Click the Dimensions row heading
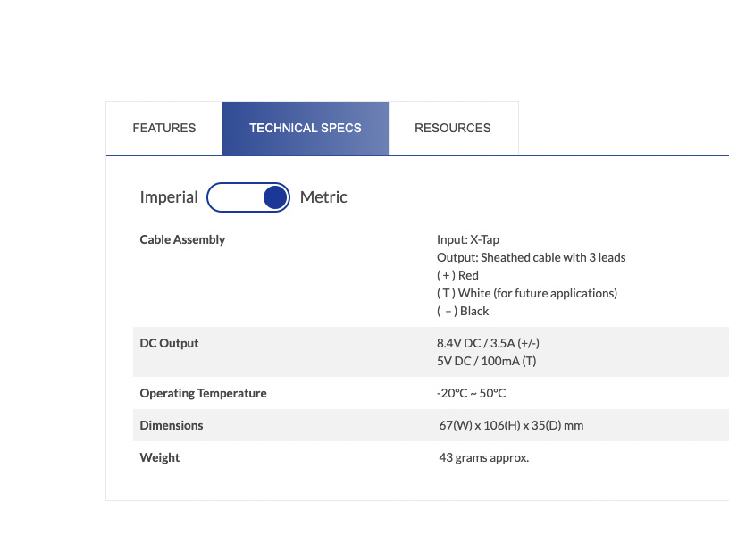729x560 pixels. (172, 425)
